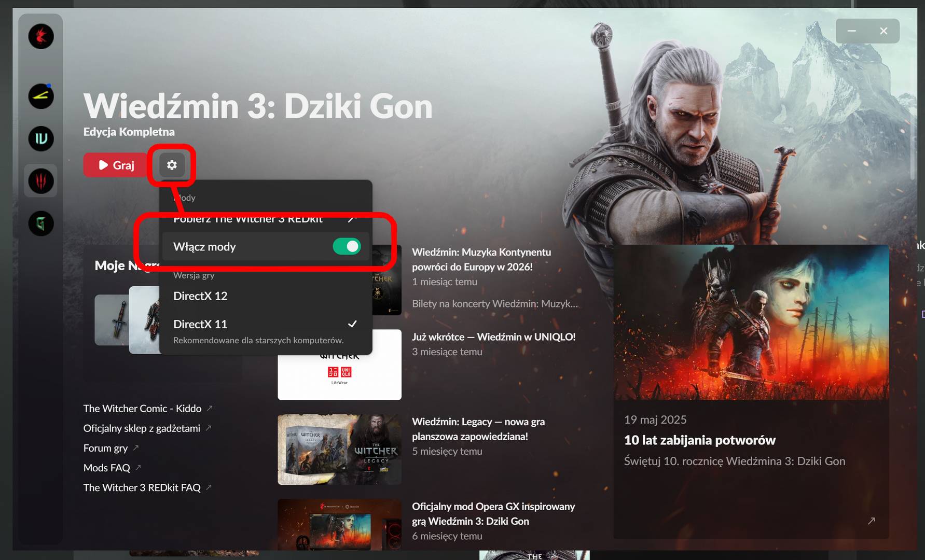Click the Graj button to launch game
Screen dimensions: 925x560
tap(115, 165)
